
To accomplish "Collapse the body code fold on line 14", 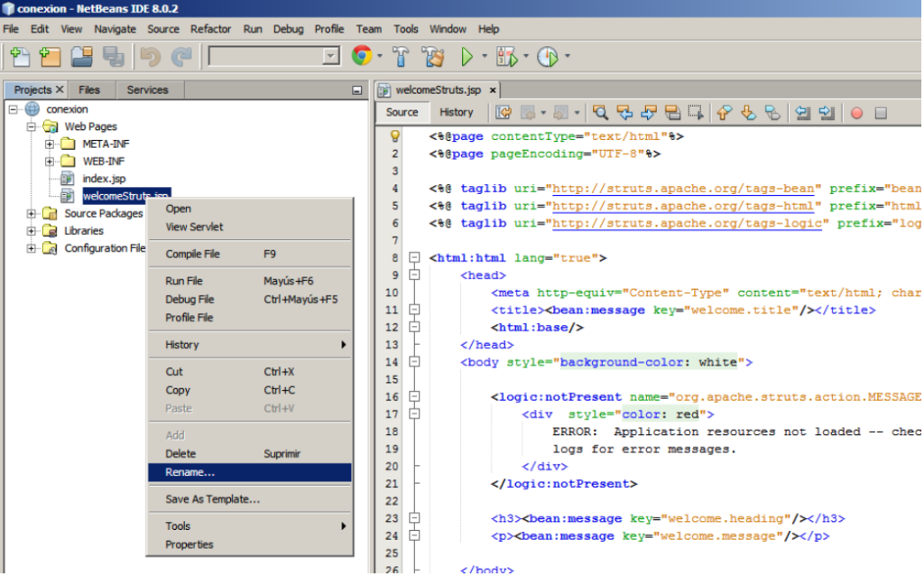I will pos(415,362).
